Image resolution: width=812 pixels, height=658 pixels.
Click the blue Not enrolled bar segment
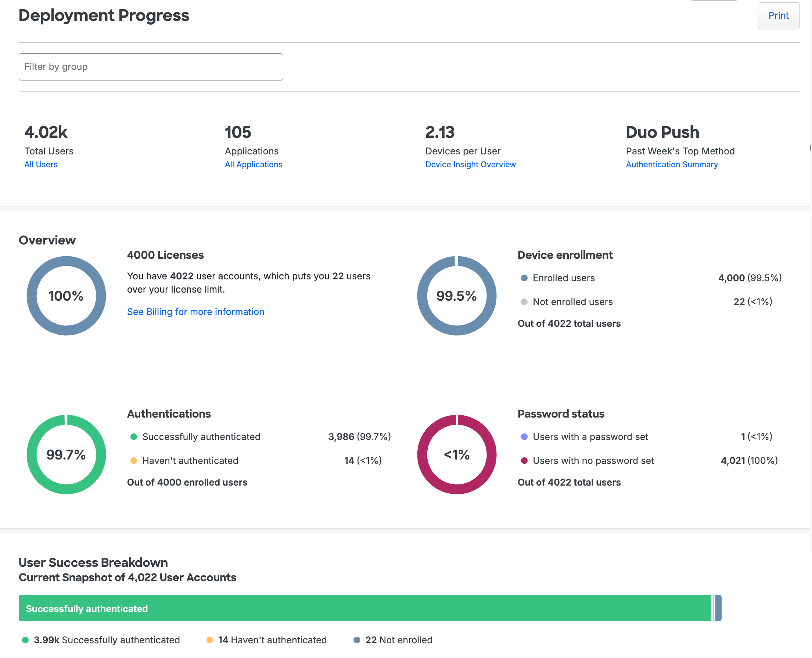pos(718,608)
